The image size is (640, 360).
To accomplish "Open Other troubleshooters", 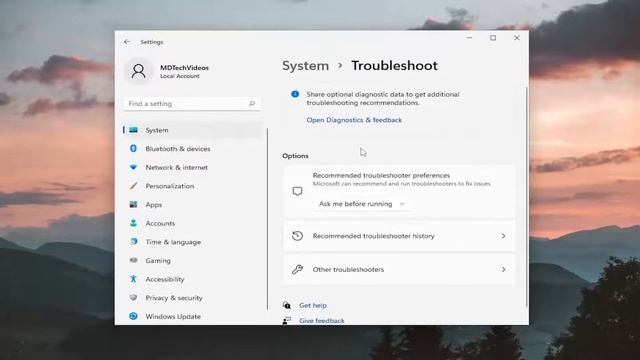I will [400, 269].
